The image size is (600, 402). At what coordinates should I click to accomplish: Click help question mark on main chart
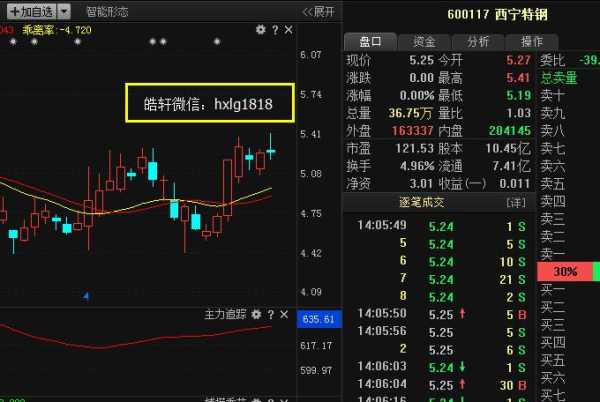pyautogui.click(x=274, y=31)
